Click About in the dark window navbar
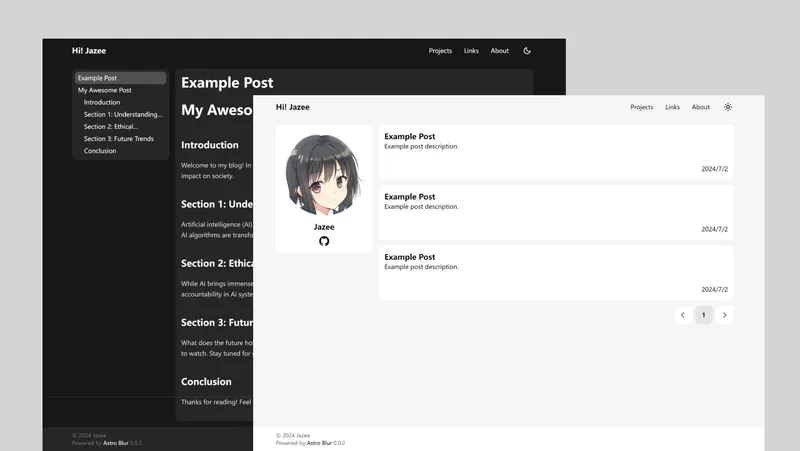 point(499,51)
